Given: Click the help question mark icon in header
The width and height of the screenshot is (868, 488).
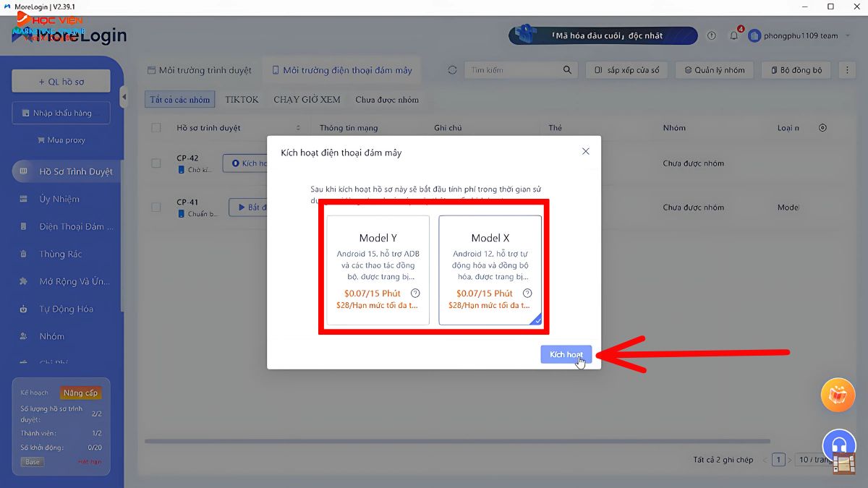Looking at the screenshot, I should pos(712,35).
